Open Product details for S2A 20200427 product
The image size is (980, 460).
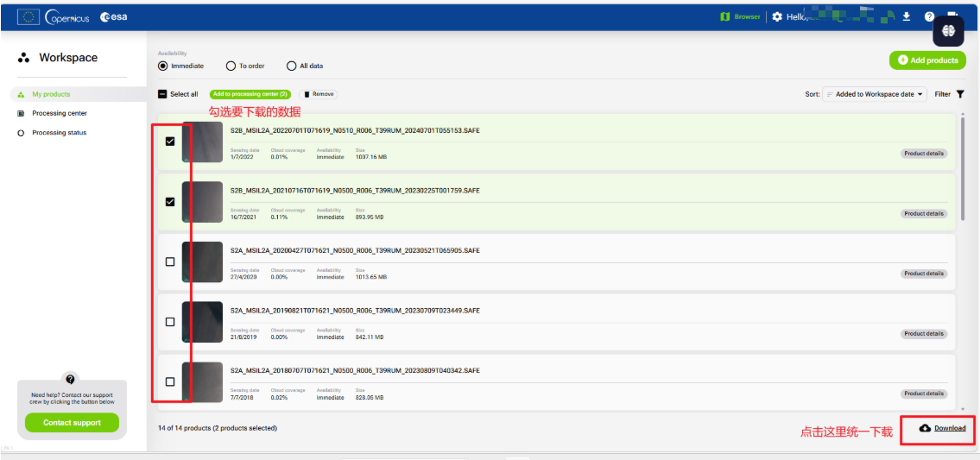click(924, 274)
